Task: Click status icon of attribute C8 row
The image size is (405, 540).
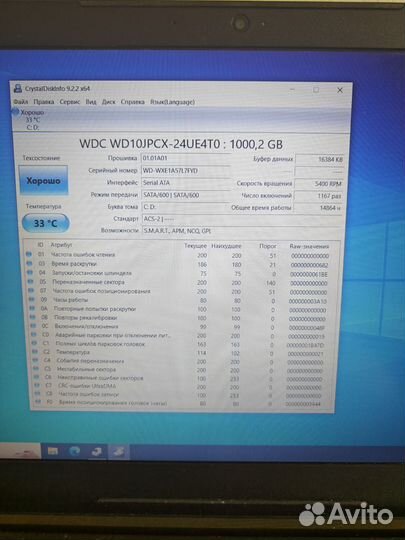Action: click(38, 394)
